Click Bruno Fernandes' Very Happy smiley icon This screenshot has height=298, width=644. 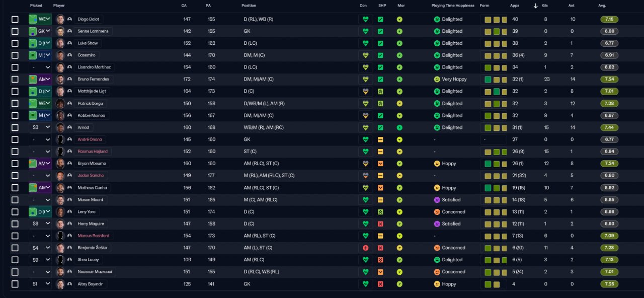(437, 79)
